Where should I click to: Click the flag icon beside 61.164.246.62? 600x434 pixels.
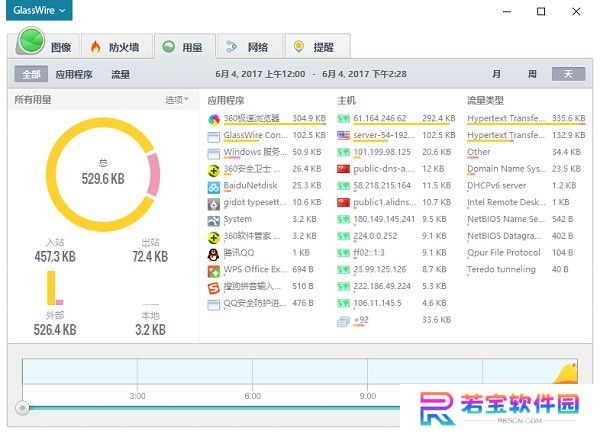(x=343, y=119)
